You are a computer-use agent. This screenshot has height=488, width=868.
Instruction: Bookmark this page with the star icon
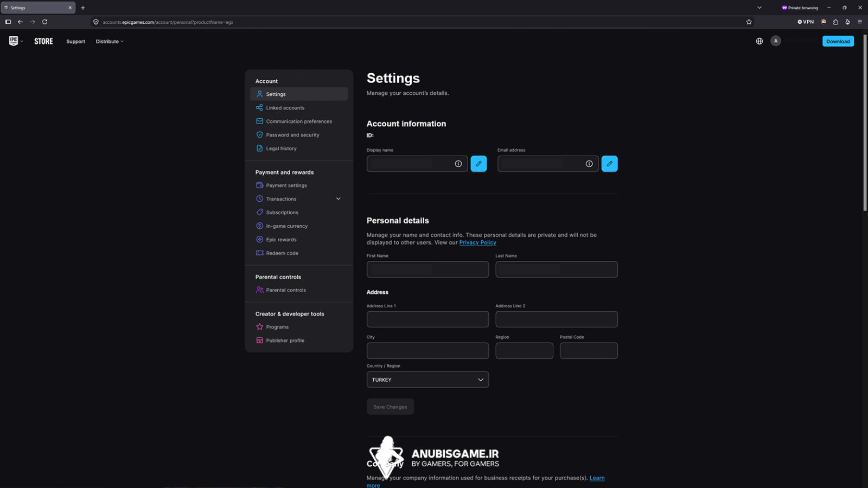tap(749, 22)
